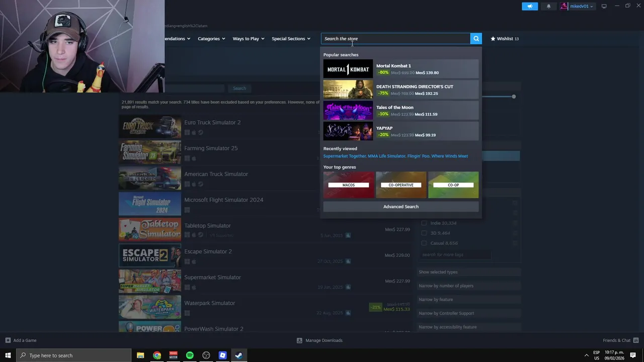
Task: Open the announcements megaphone icon
Action: [x=530, y=7]
